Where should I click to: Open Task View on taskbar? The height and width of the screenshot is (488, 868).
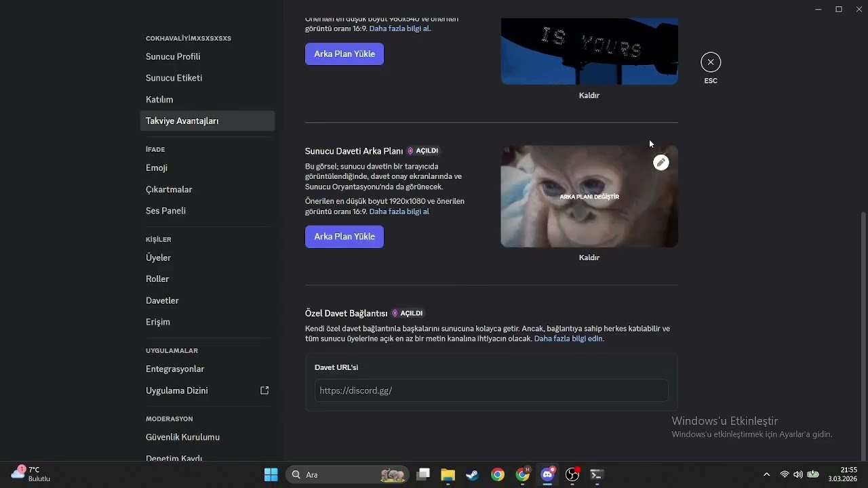[423, 474]
